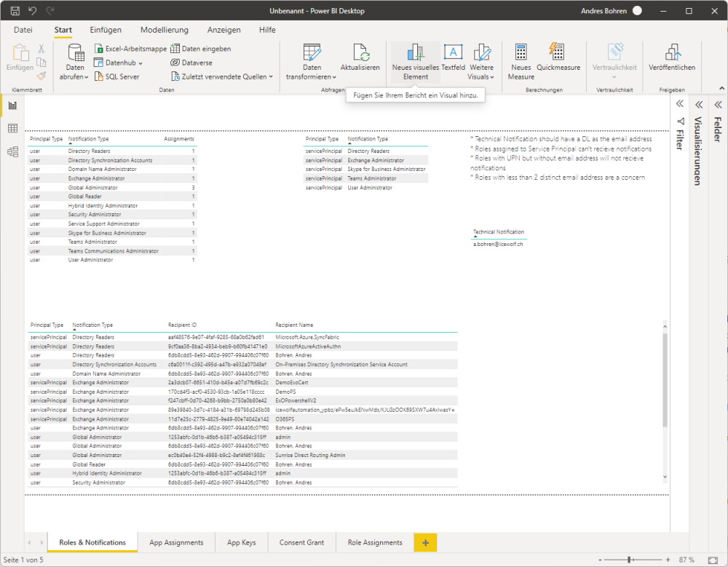The image size is (728, 567).
Task: Click the table vertical scrollbar
Action: 665,380
